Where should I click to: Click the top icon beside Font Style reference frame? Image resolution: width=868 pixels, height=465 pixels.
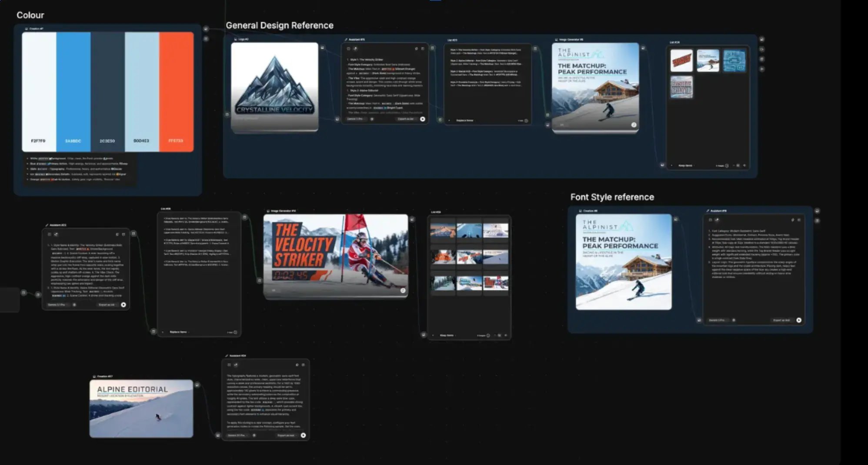click(817, 211)
